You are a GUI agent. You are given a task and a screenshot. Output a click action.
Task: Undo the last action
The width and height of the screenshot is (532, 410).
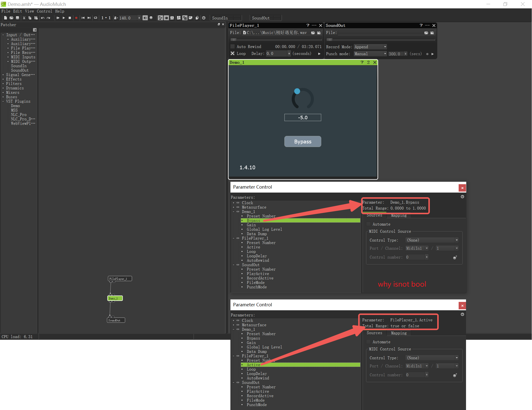42,18
